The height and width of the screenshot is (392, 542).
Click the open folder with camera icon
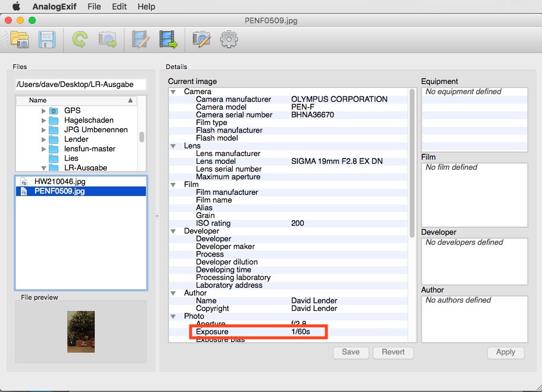20,40
